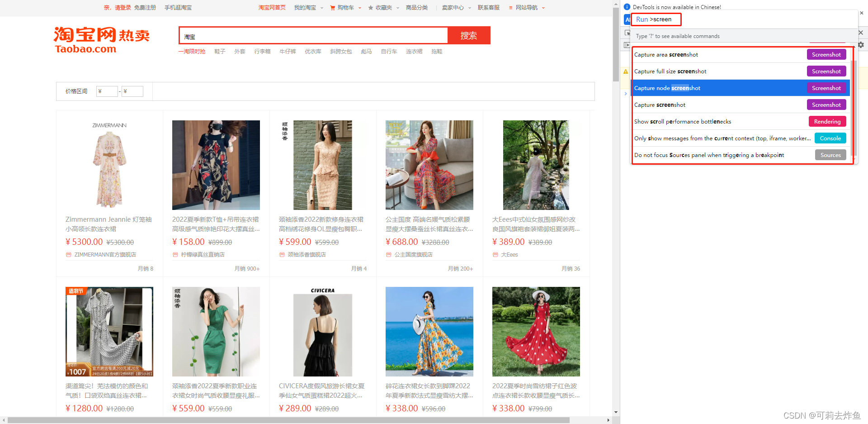Click the 斜挎女包 search suggestion
Screen dimensions: 868x424
click(x=341, y=52)
